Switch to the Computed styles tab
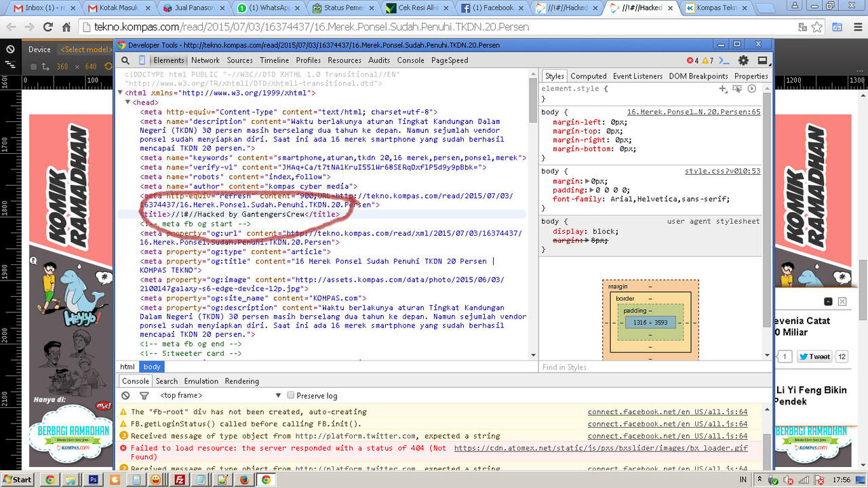 (589, 76)
